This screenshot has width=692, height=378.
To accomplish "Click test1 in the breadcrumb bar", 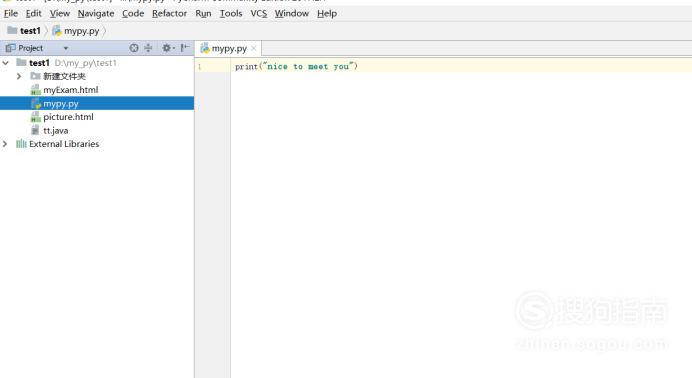I will (24, 31).
